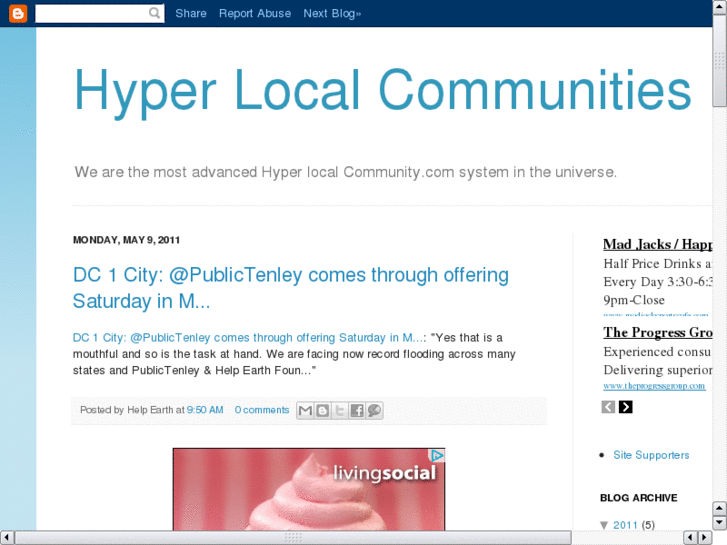The height and width of the screenshot is (545, 727).
Task: Show next ad with right arrow
Action: point(625,407)
